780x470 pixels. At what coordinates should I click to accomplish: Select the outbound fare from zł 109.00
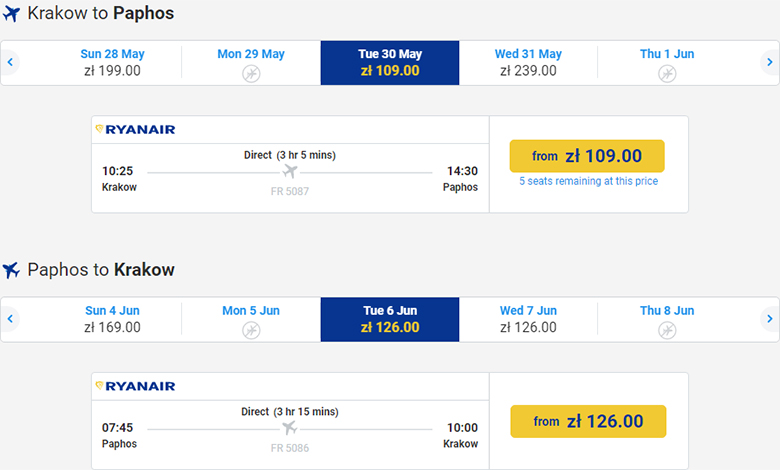(587, 156)
